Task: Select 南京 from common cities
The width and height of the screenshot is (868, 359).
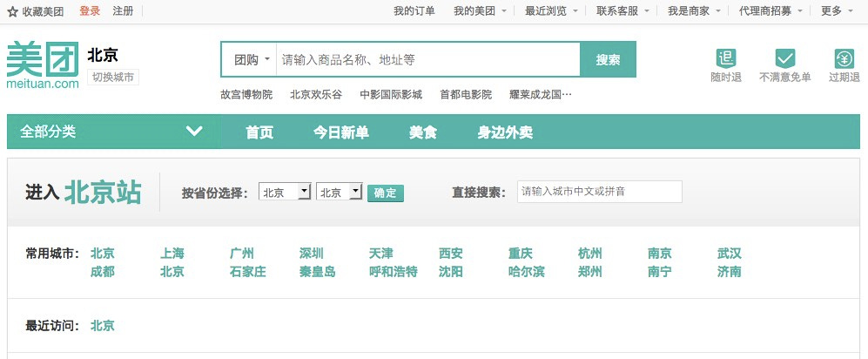Action: tap(660, 254)
